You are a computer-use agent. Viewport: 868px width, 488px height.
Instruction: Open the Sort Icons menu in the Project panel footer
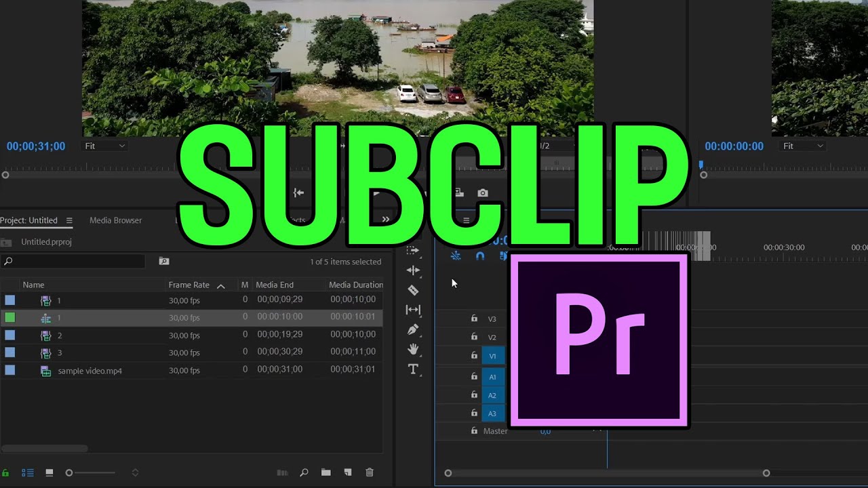coord(135,472)
